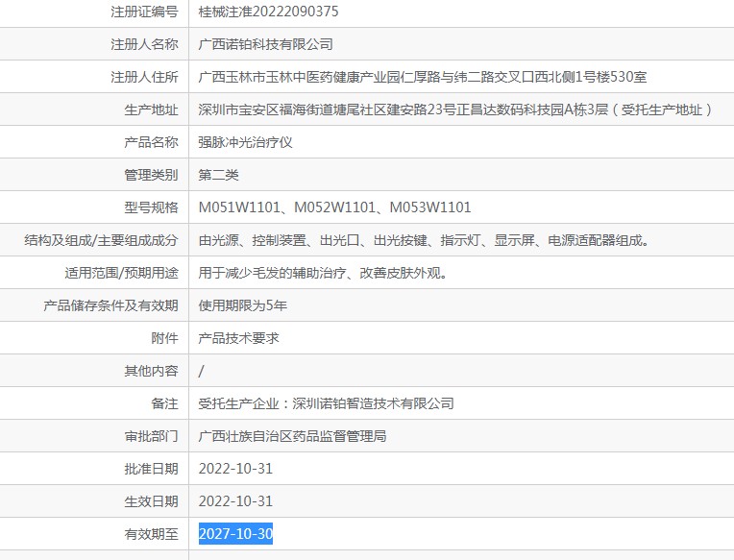Screen dimensions: 734x560
Task: Click the 有效期至 label
Action: [x=151, y=534]
